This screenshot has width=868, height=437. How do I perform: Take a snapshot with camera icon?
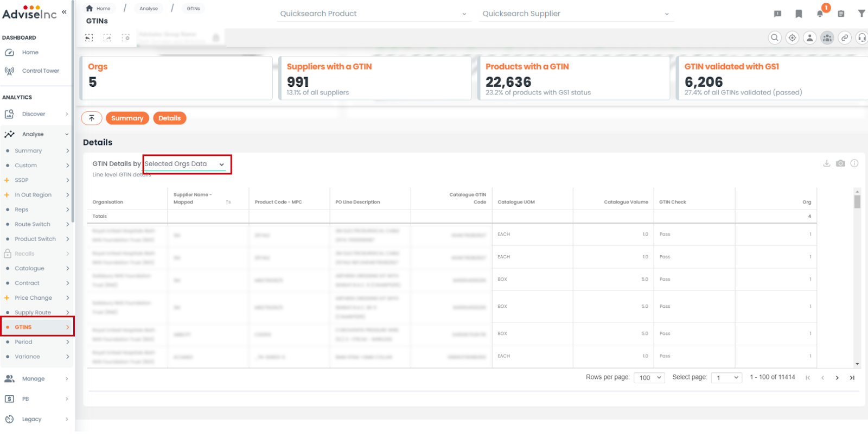coord(840,163)
